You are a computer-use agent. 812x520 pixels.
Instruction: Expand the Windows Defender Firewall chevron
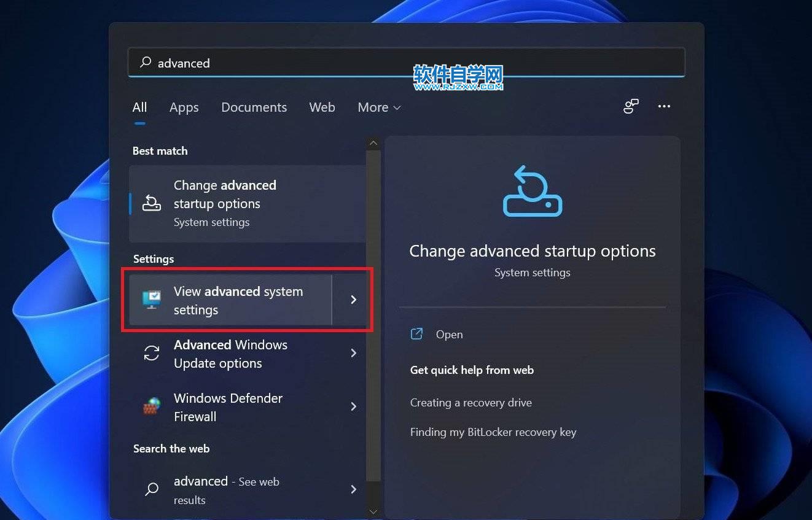click(353, 406)
